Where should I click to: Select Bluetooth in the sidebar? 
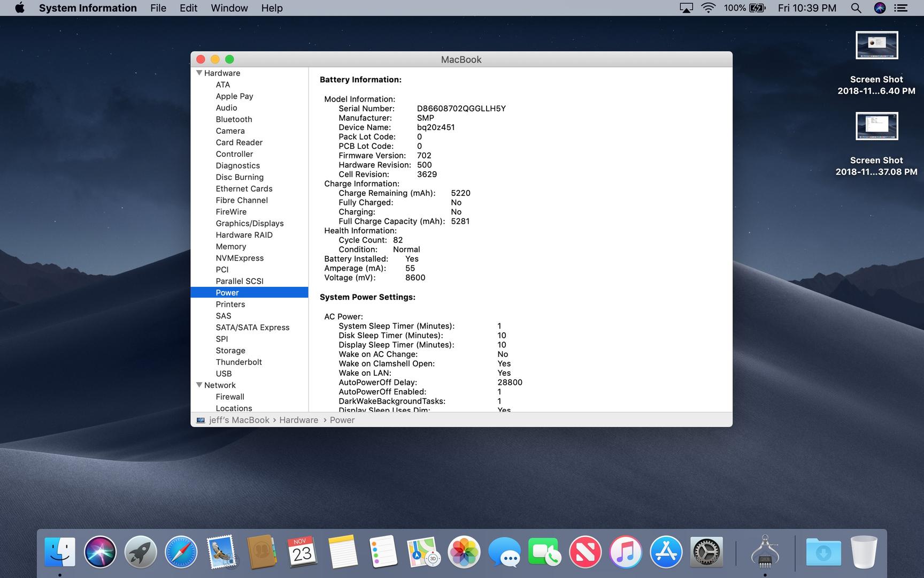(234, 119)
